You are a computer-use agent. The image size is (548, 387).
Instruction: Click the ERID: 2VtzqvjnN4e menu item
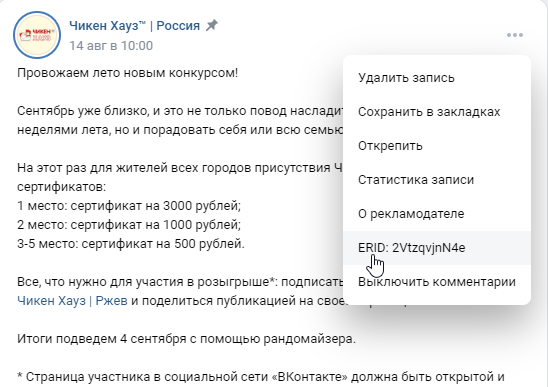pyautogui.click(x=437, y=248)
